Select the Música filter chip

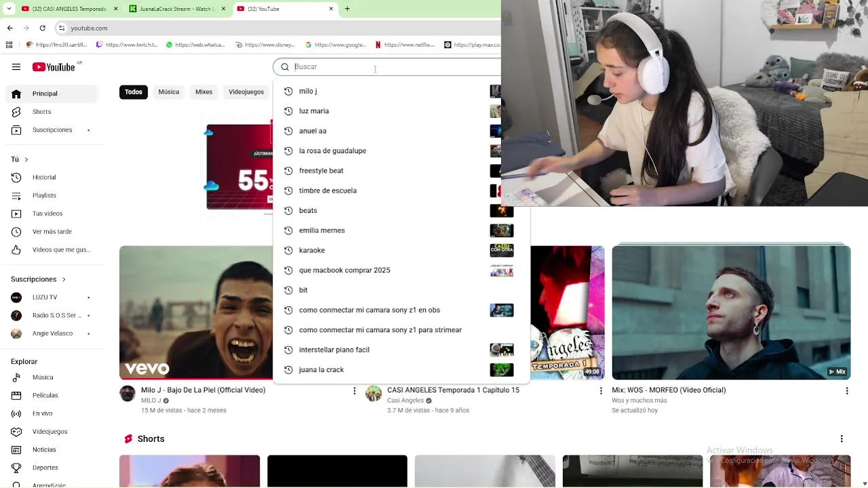point(169,92)
